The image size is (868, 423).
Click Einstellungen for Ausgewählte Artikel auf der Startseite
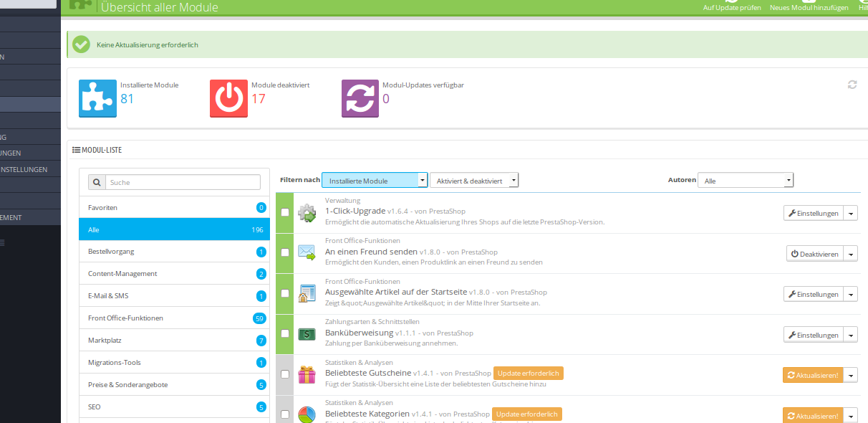[813, 294]
